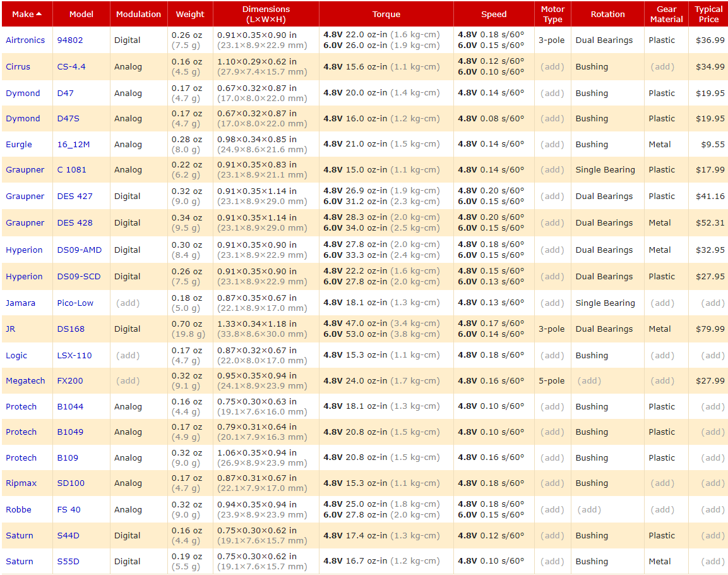Sort table by Model column header
Screen dimensions: 728x575
pos(81,14)
